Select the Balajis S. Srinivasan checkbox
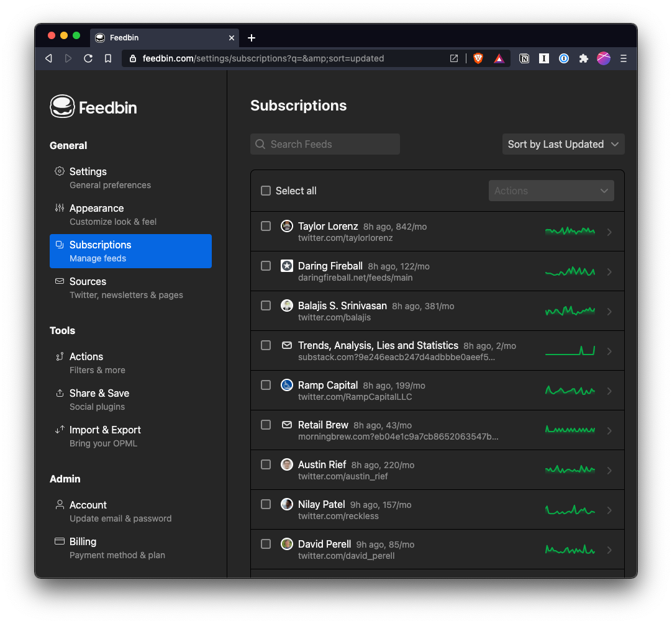672x624 pixels. click(266, 305)
